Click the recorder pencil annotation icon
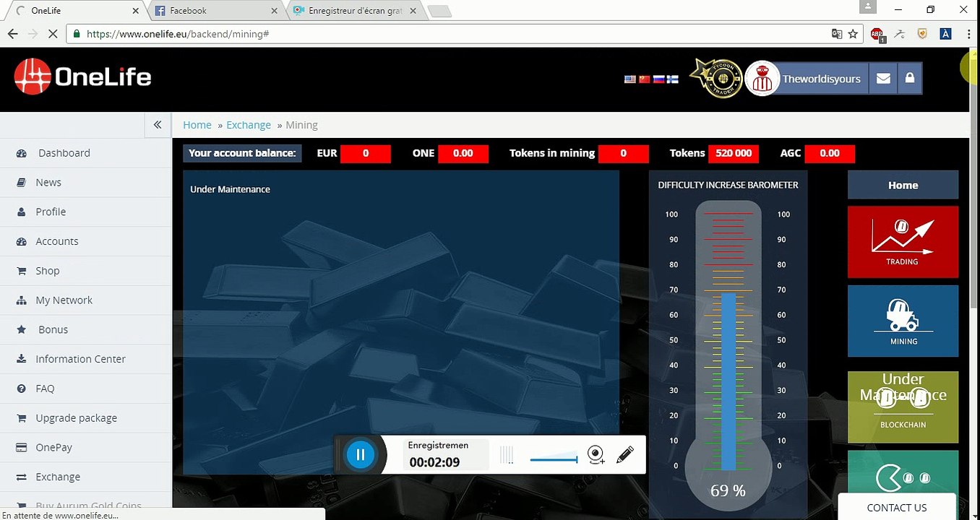980x520 pixels. [x=625, y=454]
